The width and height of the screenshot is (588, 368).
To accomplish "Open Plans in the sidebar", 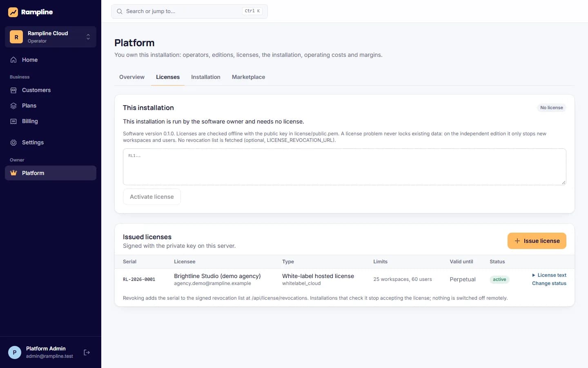I will click(51, 105).
